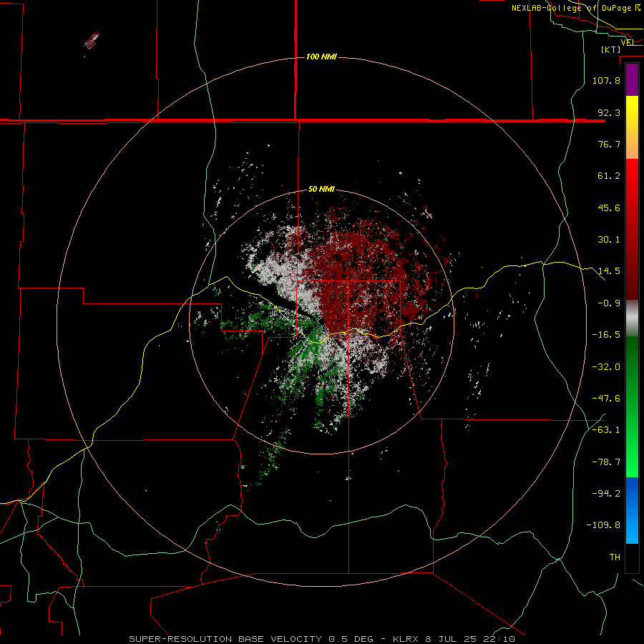The image size is (644, 644).
Task: Select the 14.5 scale value
Action: [609, 271]
